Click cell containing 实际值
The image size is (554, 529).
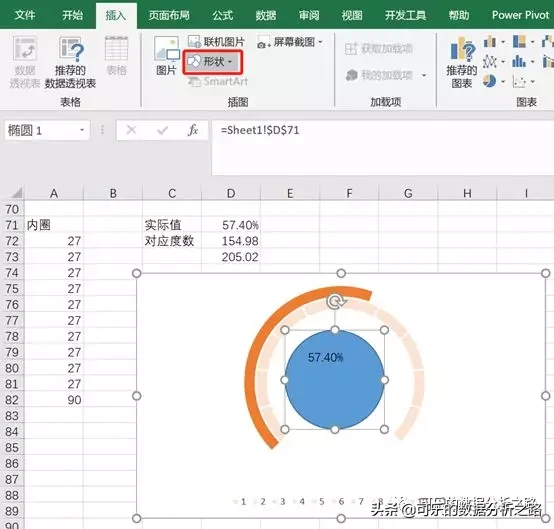172,225
